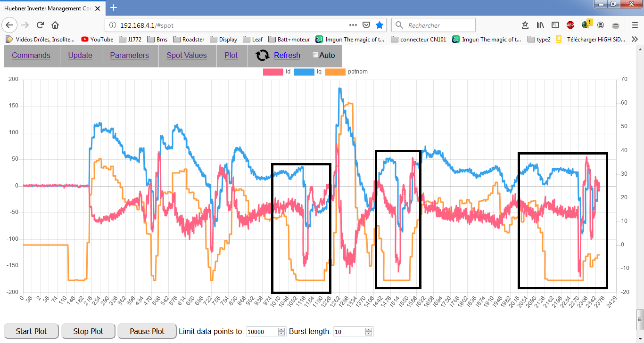Save page to Pocket icon

point(366,25)
